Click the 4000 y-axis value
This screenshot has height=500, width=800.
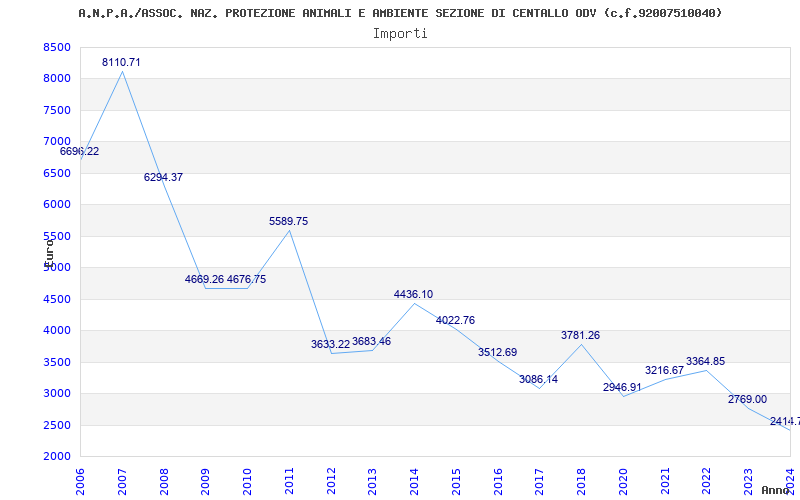(x=57, y=331)
